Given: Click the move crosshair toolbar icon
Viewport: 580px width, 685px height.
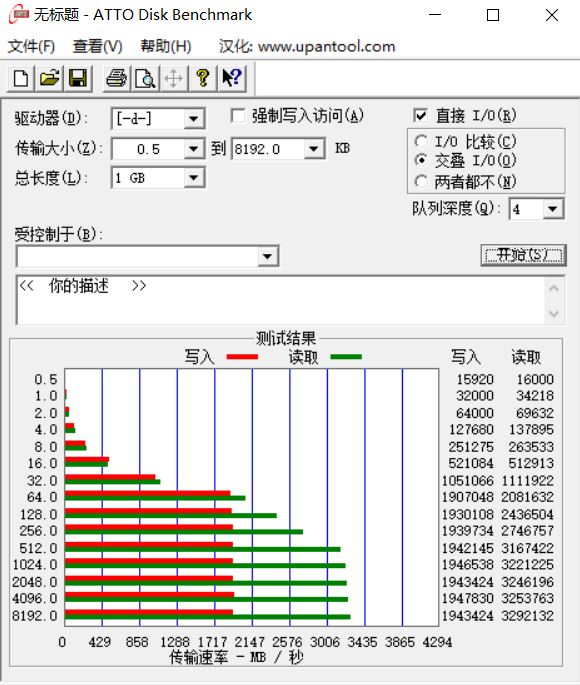Looking at the screenshot, I should click(174, 79).
